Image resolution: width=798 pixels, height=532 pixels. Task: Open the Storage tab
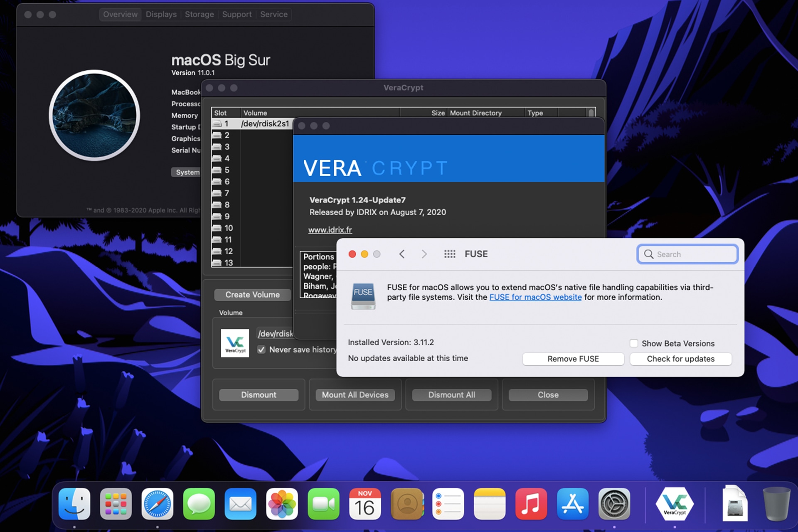tap(199, 14)
